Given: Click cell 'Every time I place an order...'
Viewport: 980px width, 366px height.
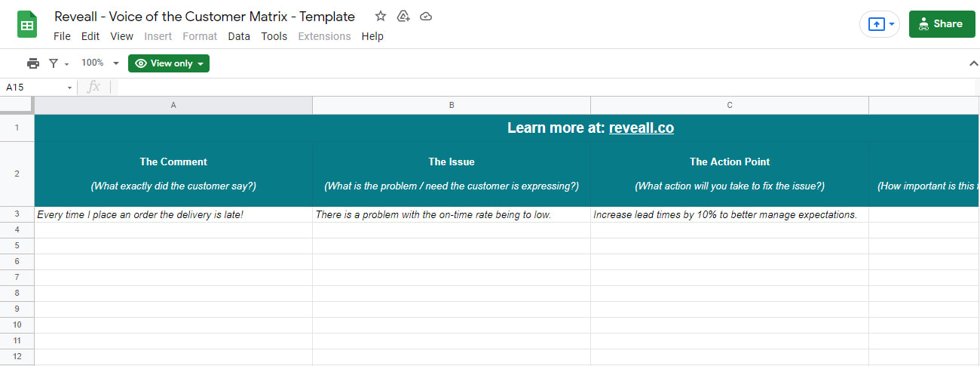Looking at the screenshot, I should coord(173,214).
